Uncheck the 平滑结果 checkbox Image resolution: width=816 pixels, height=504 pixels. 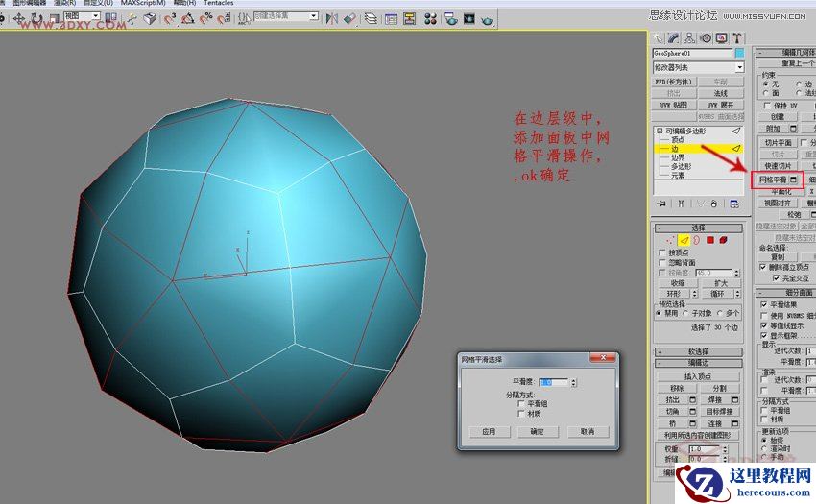coord(764,304)
